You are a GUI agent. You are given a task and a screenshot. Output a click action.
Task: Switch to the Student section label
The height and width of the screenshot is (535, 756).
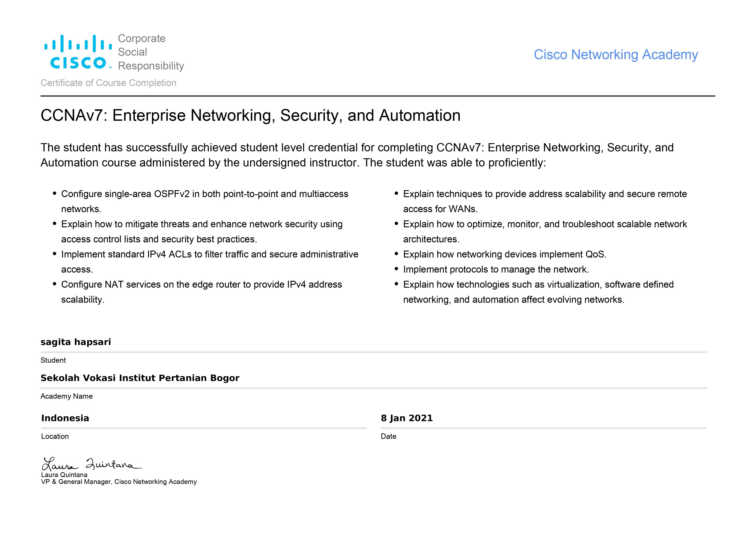click(53, 360)
